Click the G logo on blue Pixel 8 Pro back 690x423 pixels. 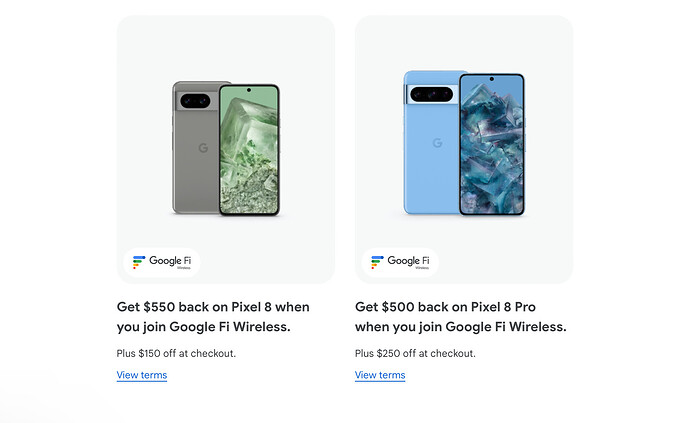[x=437, y=143]
